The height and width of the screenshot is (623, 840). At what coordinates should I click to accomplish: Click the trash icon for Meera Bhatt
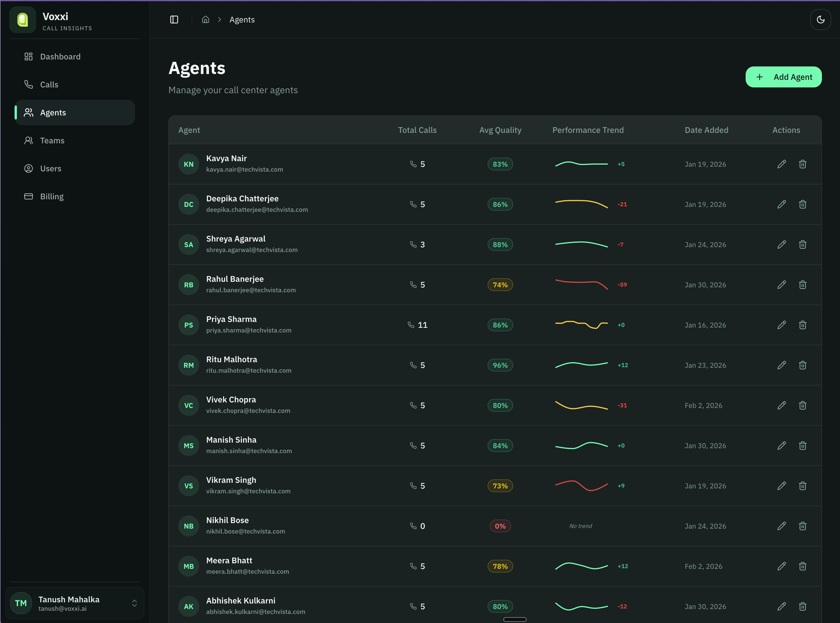(x=802, y=566)
